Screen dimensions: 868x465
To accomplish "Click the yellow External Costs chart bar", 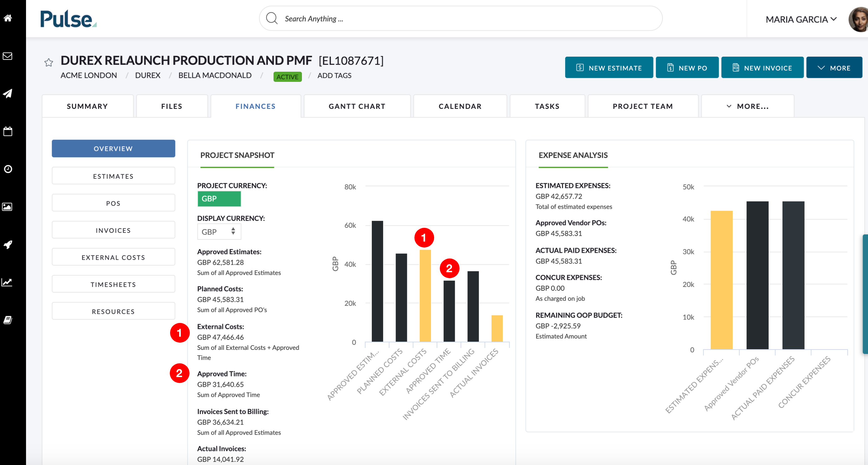I will (x=425, y=296).
